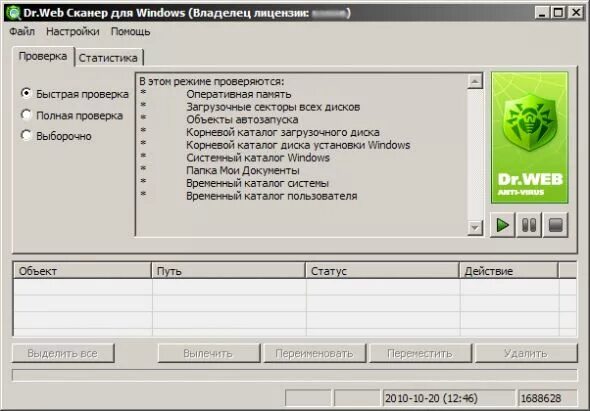Image resolution: width=590 pixels, height=411 pixels.
Task: Click the scan progress bar
Action: point(295,375)
